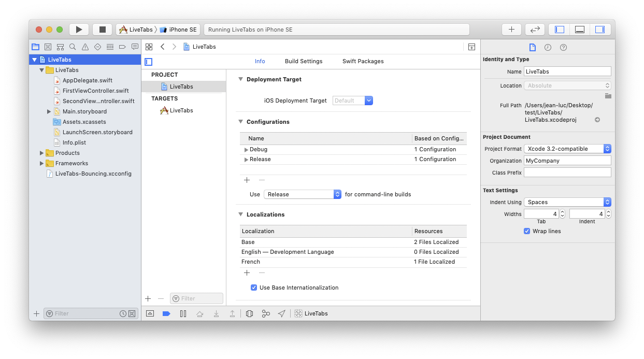Open the Find navigator magnifier icon

click(73, 47)
